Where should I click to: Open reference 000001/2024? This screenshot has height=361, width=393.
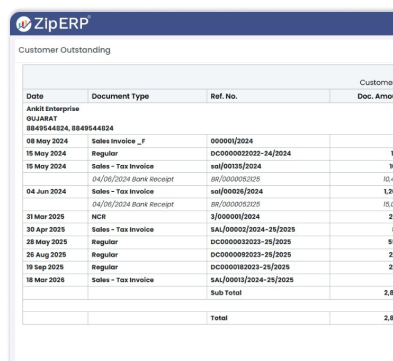click(x=232, y=141)
